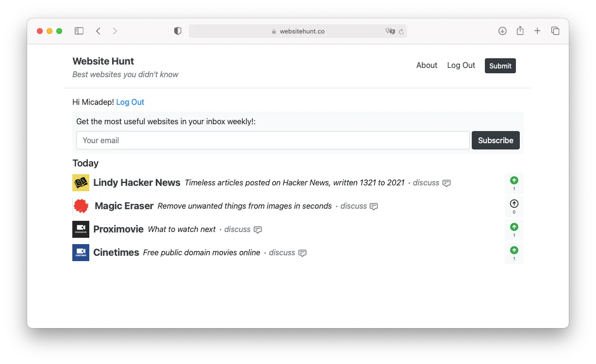The height and width of the screenshot is (364, 596).
Task: Click the Magic Eraser red splat icon
Action: coord(81,206)
